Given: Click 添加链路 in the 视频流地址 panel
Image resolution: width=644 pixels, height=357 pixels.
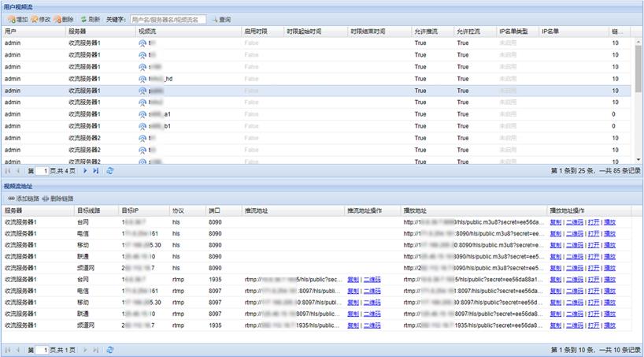Looking at the screenshot, I should tap(24, 199).
